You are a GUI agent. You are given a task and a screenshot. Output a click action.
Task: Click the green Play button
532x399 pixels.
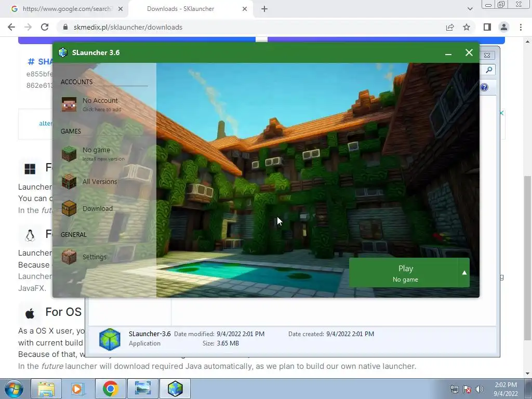coord(404,273)
